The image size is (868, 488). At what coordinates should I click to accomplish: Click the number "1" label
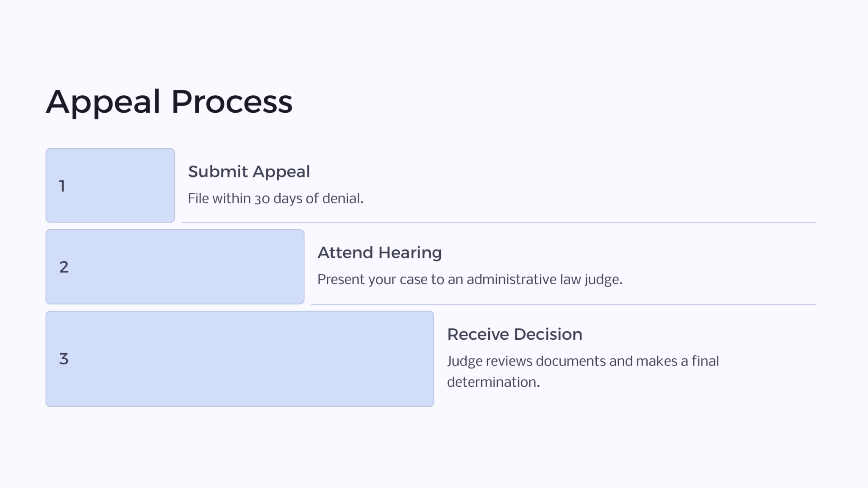coord(62,186)
